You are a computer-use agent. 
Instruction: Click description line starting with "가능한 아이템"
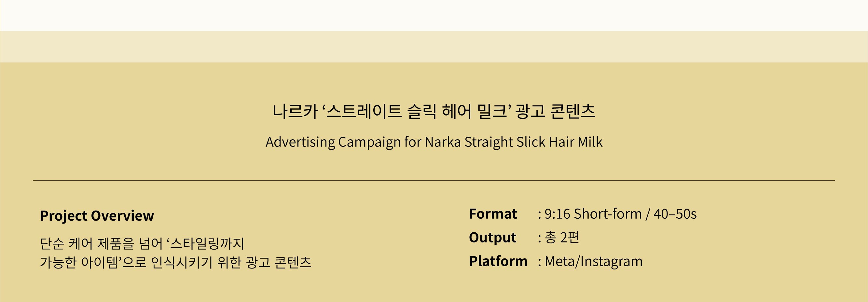click(175, 262)
